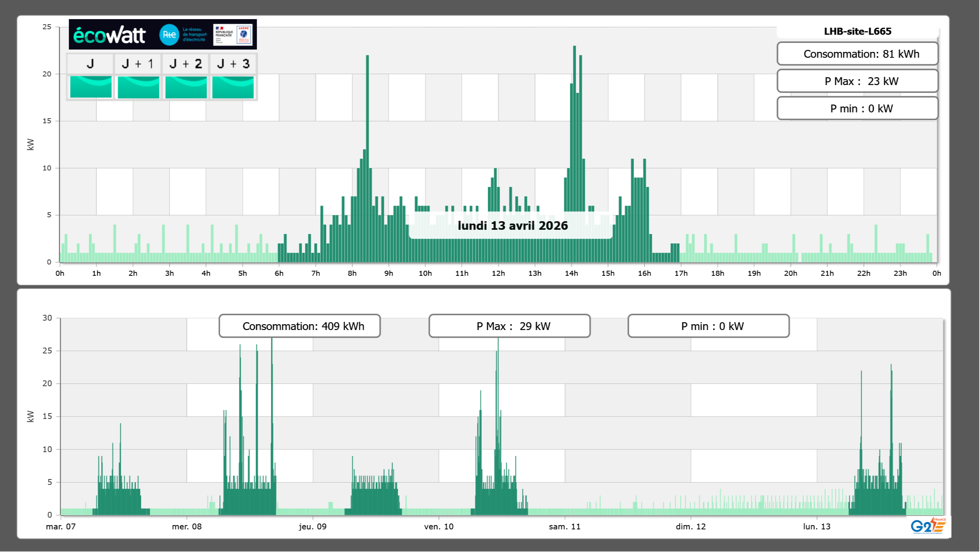The image size is (980, 552).
Task: Click the P Max : 23 kW box
Action: pos(857,81)
